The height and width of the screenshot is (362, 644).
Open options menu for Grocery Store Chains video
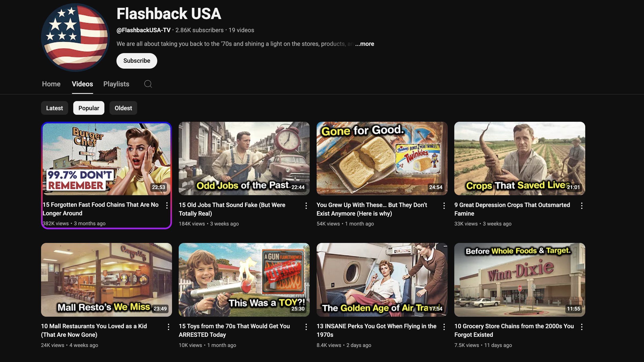582,327
